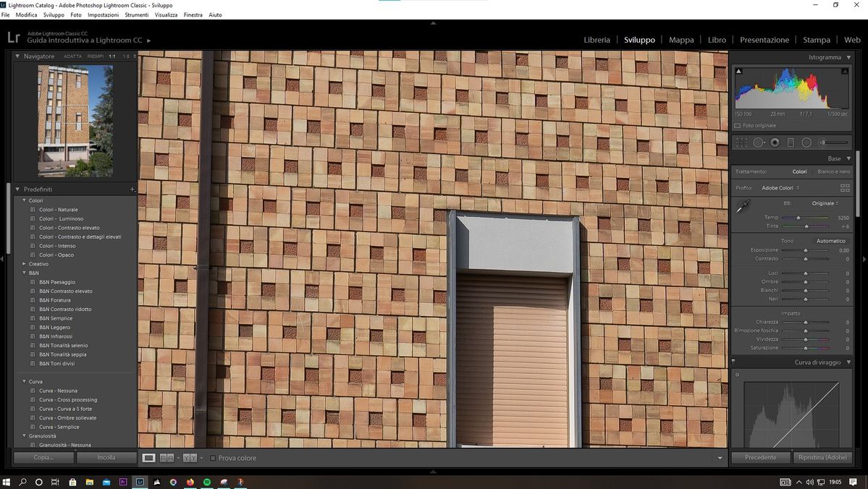Click the Copia... button
Image resolution: width=868 pixels, height=489 pixels.
(43, 457)
